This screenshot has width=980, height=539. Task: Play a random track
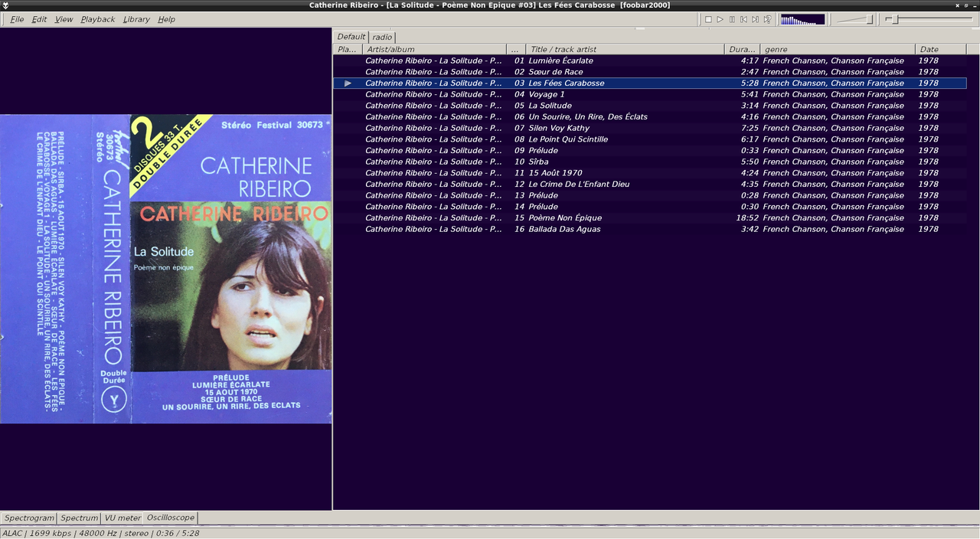pyautogui.click(x=767, y=19)
